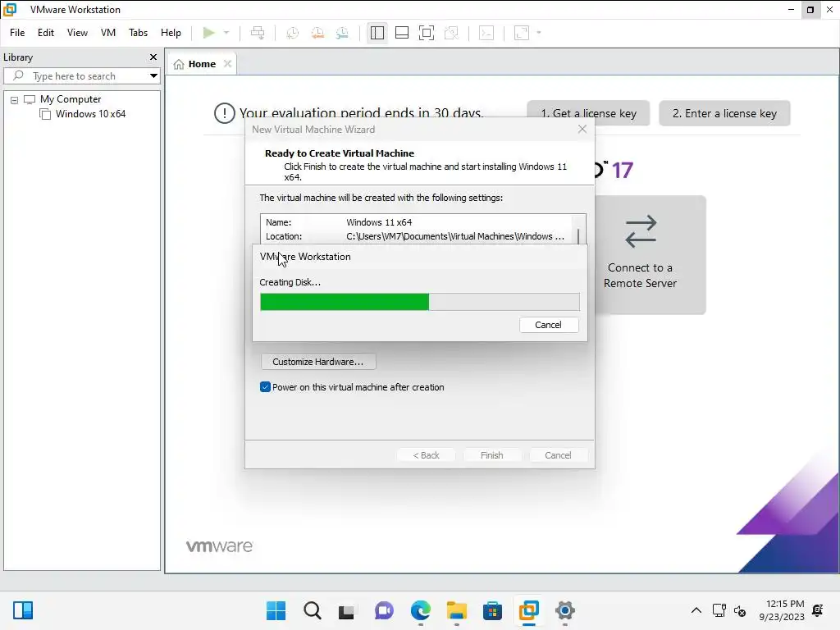Open the Widgets panel icon
The height and width of the screenshot is (630, 840).
pos(23,610)
